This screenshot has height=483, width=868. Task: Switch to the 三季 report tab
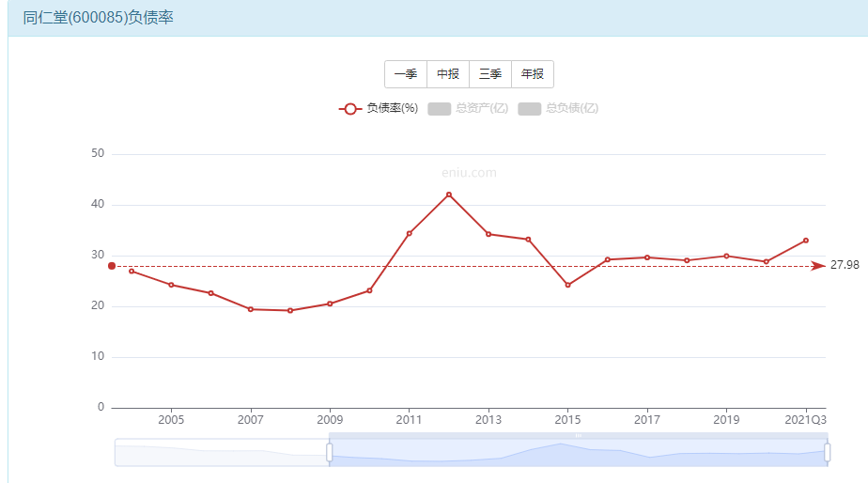490,74
